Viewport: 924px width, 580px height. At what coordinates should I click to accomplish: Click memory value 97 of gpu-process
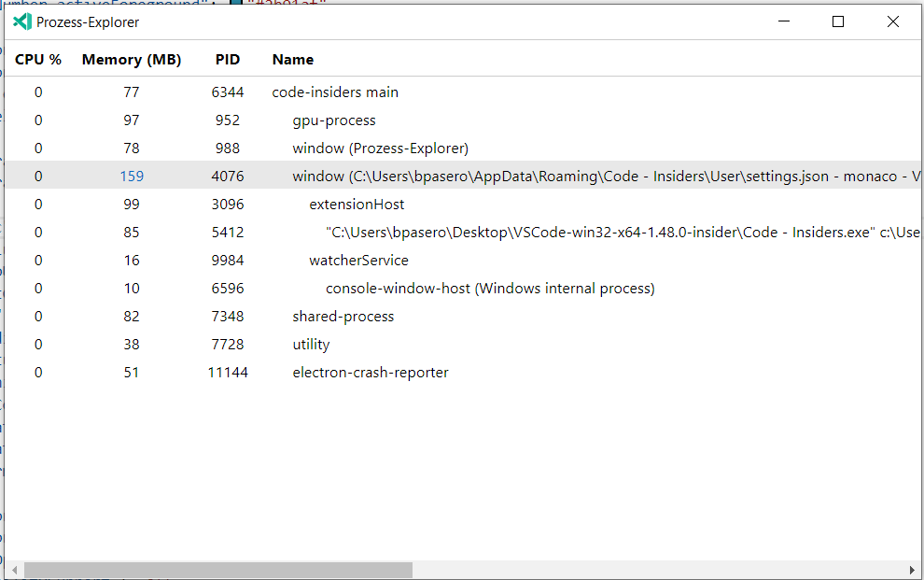[132, 120]
